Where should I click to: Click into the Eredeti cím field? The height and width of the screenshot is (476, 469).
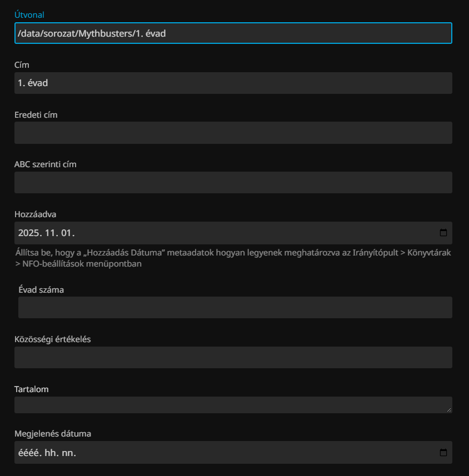pyautogui.click(x=233, y=133)
